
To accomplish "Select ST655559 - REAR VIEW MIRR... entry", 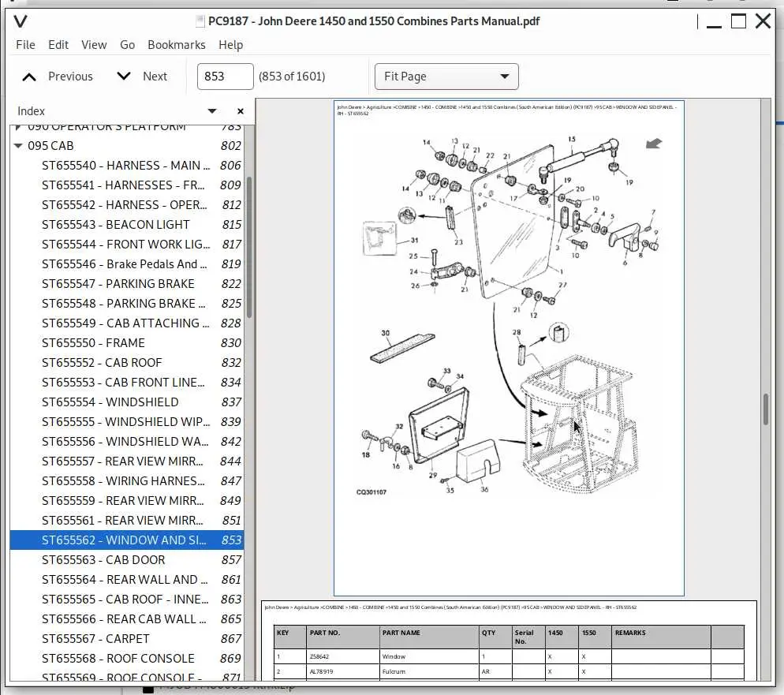I will (127, 501).
